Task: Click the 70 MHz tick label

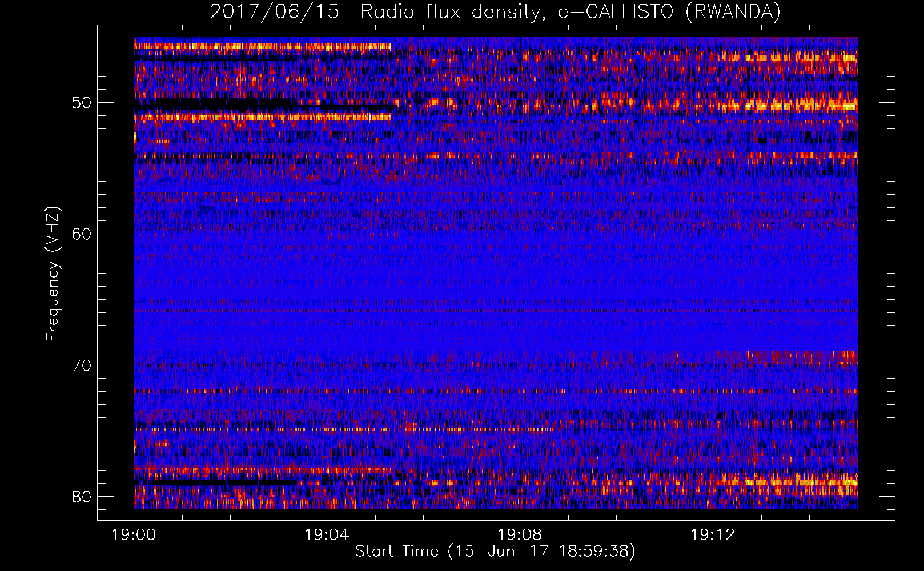Action: tap(81, 365)
